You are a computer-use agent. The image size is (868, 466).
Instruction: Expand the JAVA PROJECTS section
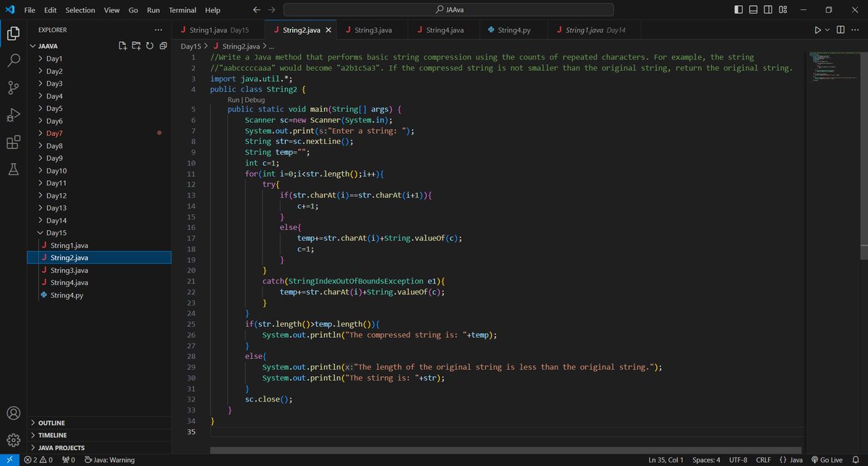tap(99, 448)
